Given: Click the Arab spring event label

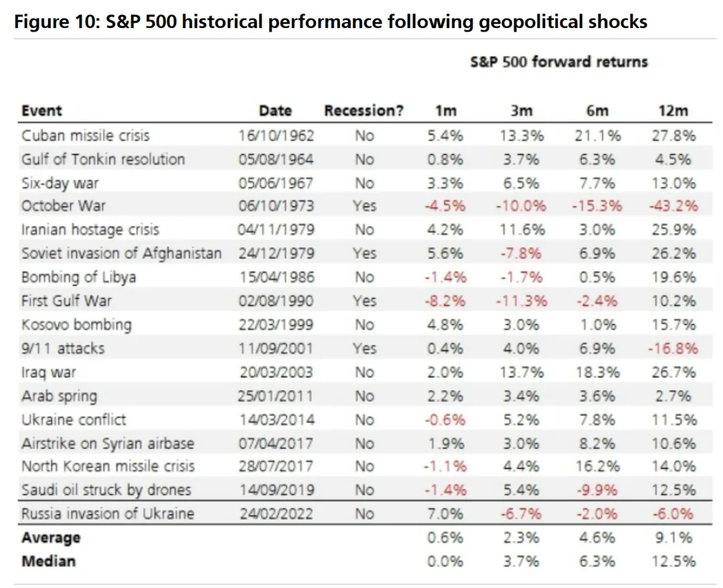Looking at the screenshot, I should click(x=59, y=396).
